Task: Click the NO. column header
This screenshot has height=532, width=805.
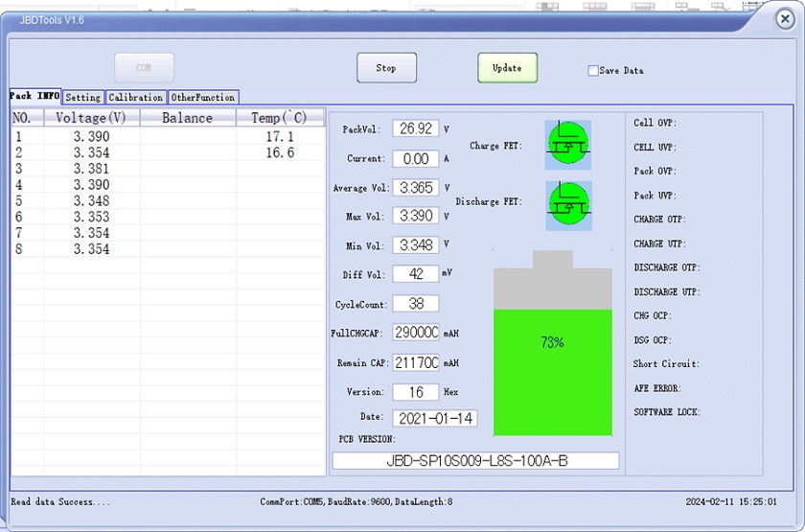Action: (28, 118)
